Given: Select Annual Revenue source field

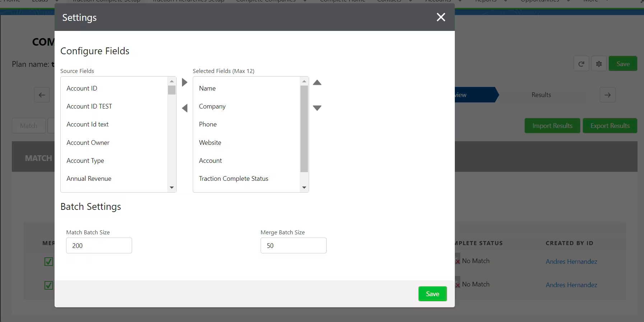Looking at the screenshot, I should pos(114,179).
